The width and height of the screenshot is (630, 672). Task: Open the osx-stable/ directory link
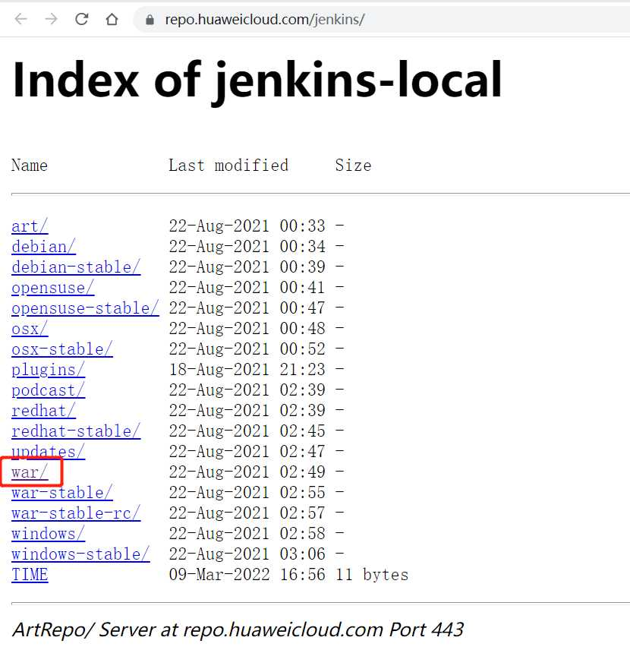click(62, 350)
